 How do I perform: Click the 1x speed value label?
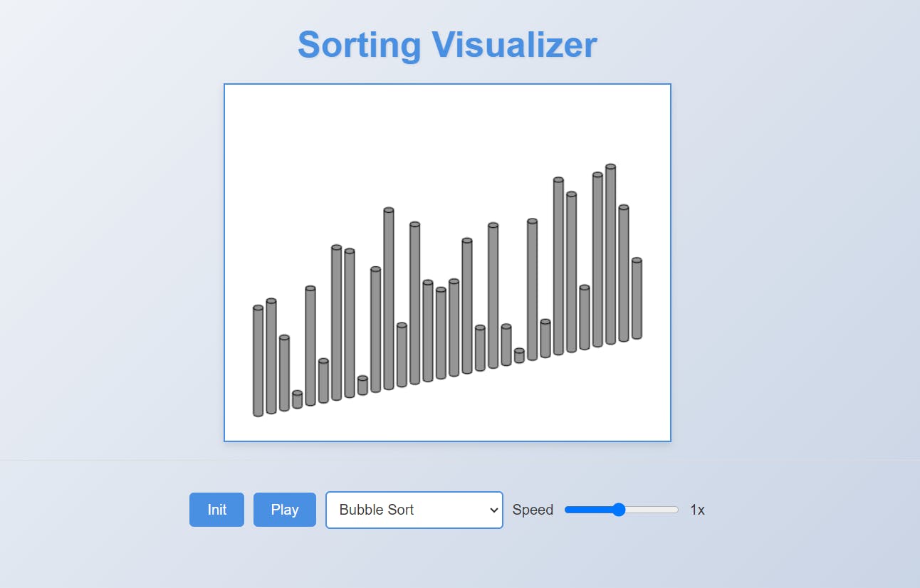coord(697,510)
